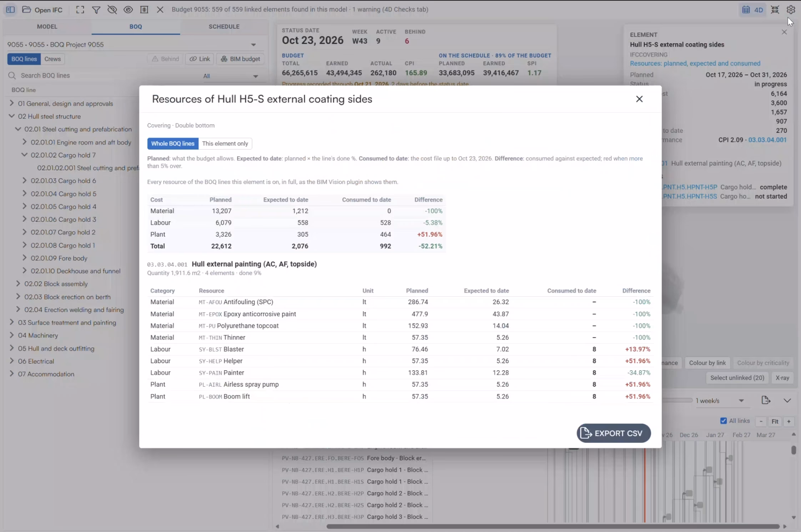Click the export document icon by timeline
Viewport: 801px width, 532px height.
(x=766, y=400)
